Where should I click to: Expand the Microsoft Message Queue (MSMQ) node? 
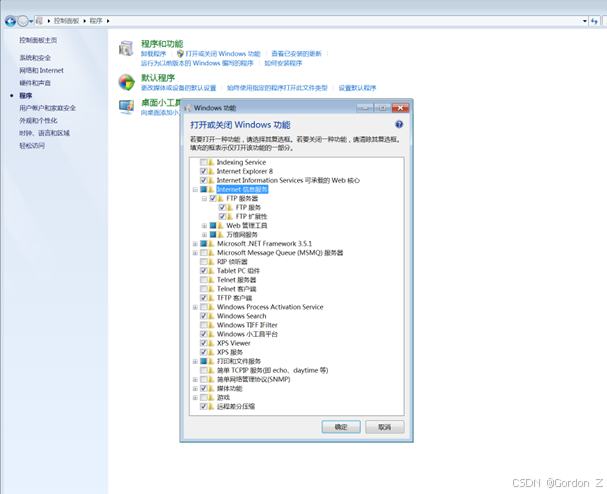click(x=195, y=253)
